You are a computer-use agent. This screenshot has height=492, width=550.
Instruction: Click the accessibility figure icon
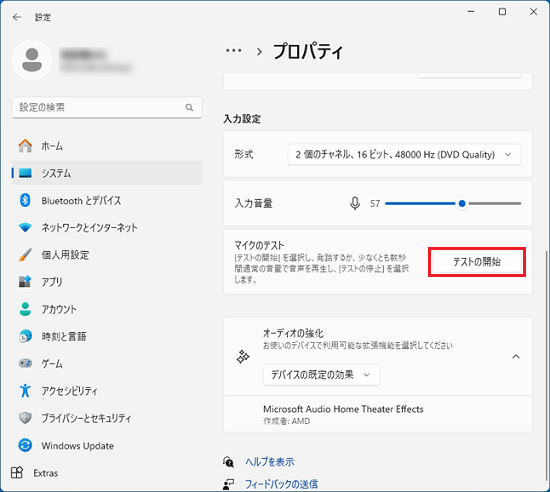pos(25,391)
